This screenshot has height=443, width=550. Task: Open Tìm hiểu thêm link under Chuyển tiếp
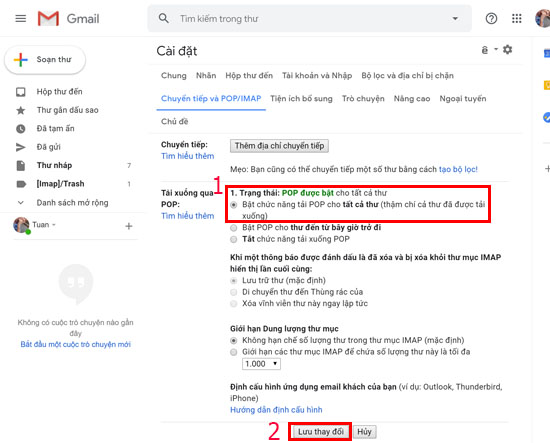click(x=188, y=156)
